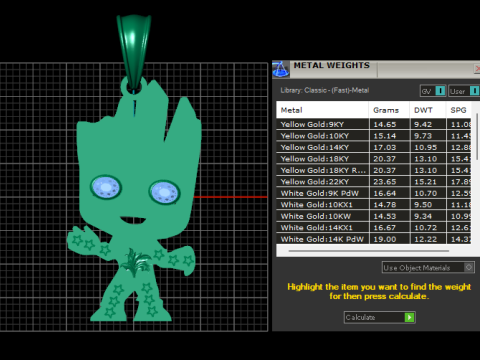Click the 14.65 grams value
Screen dimensions: 480x360
(x=385, y=124)
